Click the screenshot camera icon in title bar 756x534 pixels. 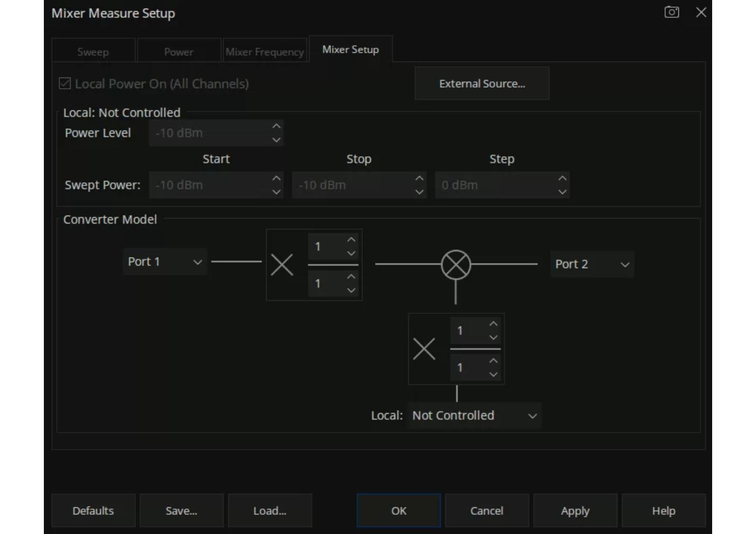[671, 12]
